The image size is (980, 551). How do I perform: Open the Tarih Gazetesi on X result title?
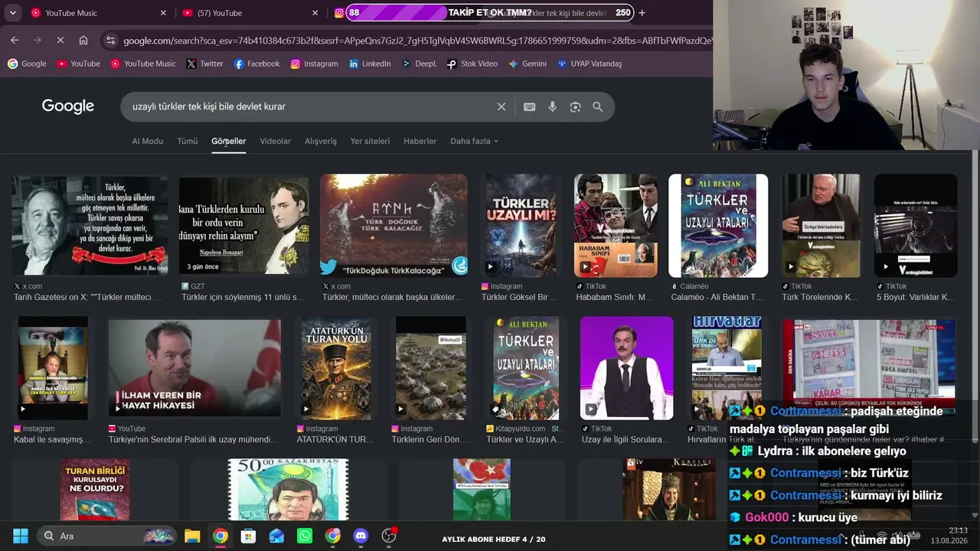[87, 297]
